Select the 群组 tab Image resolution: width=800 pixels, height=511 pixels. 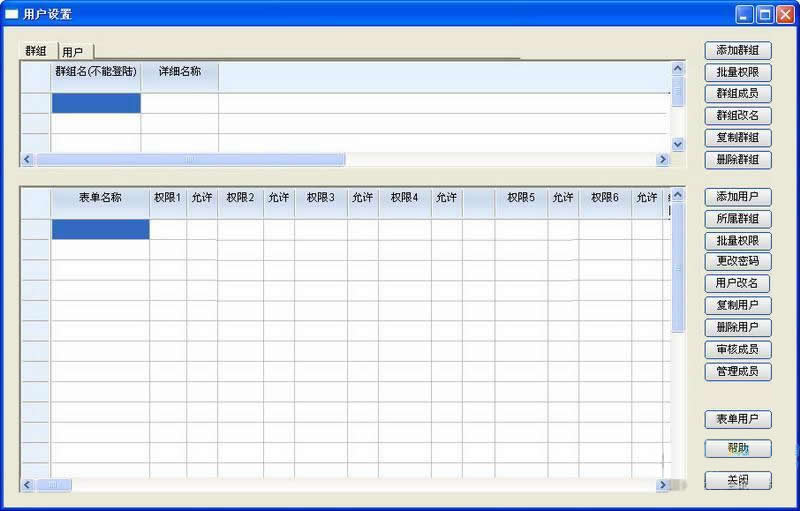(x=36, y=51)
